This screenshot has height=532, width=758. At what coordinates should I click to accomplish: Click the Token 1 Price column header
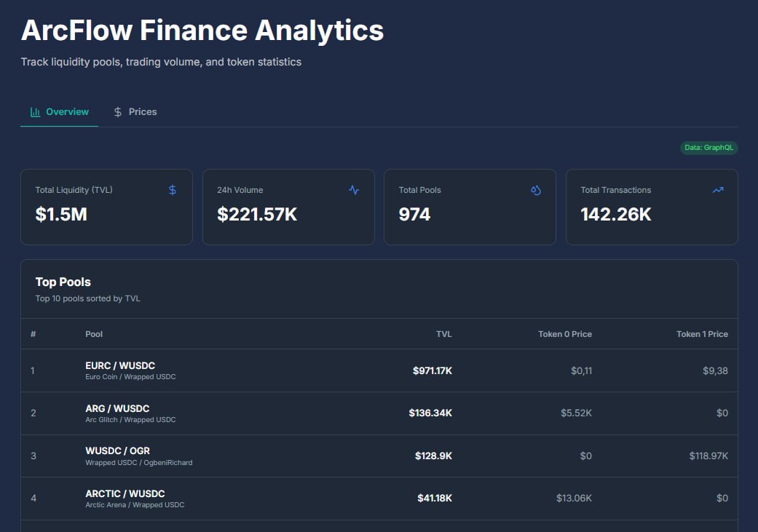click(700, 334)
